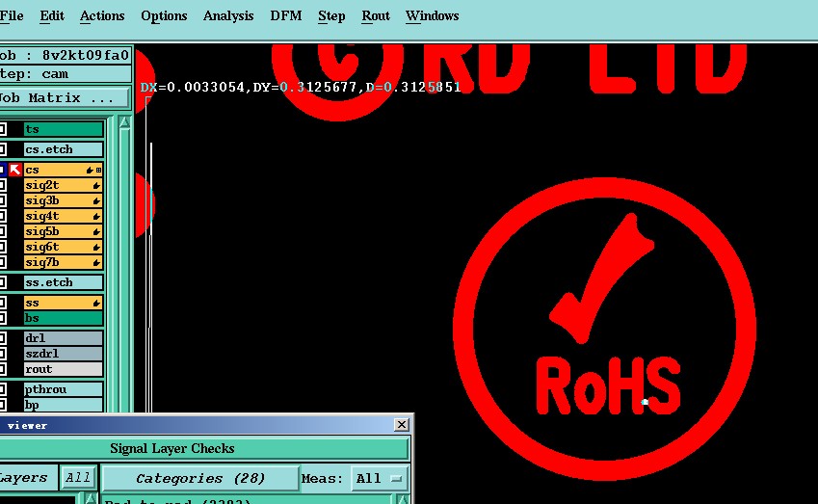The height and width of the screenshot is (504, 818).
Task: Open the DFM menu
Action: (286, 15)
